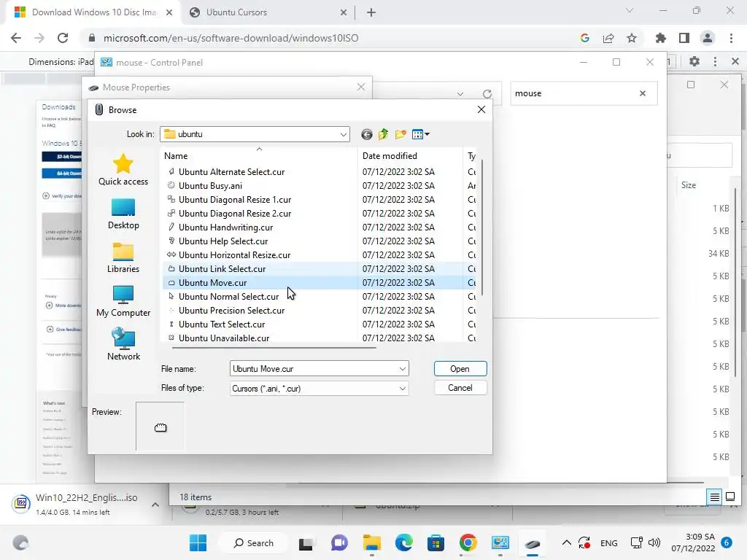747x560 pixels.
Task: Click horizontal scrollbar in file list
Action: click(x=274, y=347)
